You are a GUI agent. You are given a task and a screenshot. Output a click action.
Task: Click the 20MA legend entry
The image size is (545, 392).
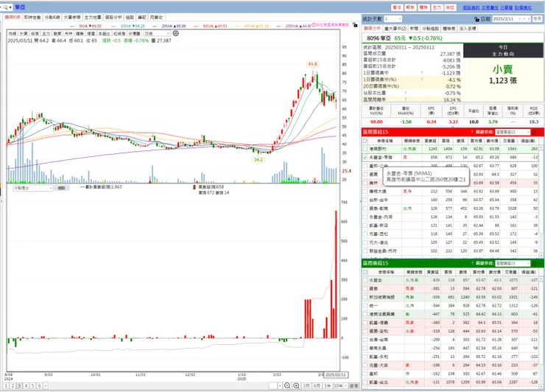pos(173,26)
